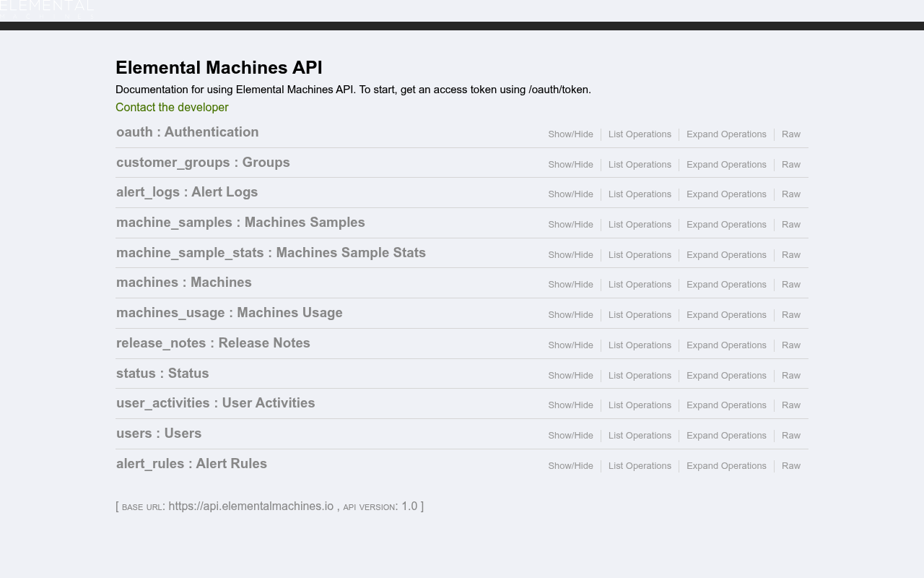924x578 pixels.
Task: List Operations for oauth Authentication
Action: click(x=640, y=134)
